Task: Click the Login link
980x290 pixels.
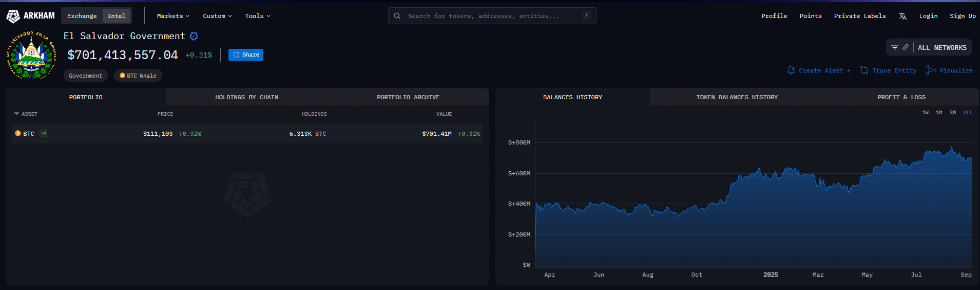Action: [928, 16]
